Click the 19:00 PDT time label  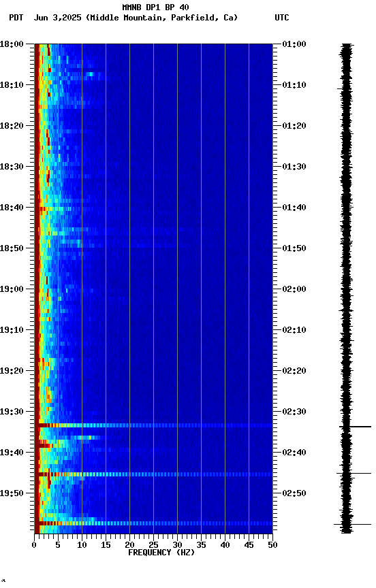(12, 289)
